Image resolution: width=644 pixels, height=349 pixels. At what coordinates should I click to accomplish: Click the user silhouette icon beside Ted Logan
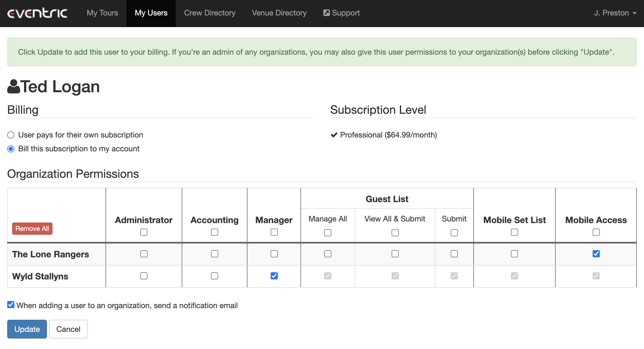point(14,86)
